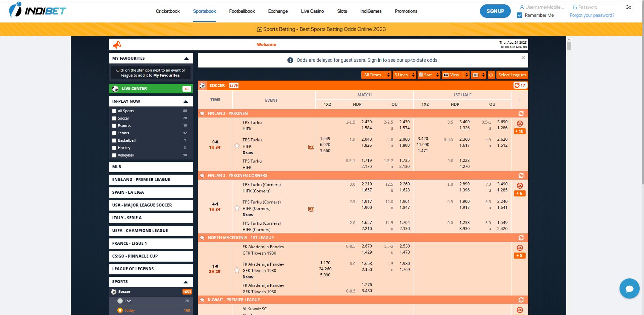Click the Indibet logo
Screen dimensions: 644x315
tap(37, 10)
